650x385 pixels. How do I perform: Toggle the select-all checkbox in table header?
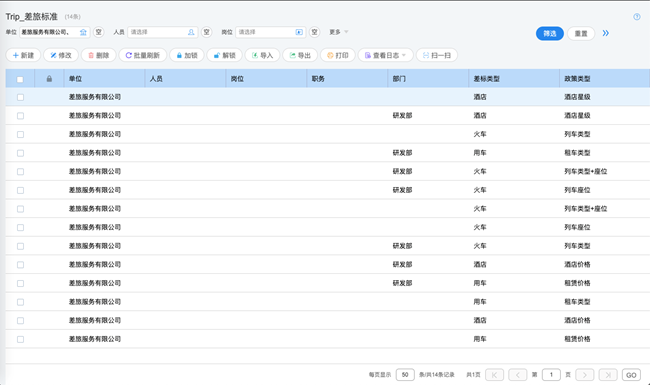[20, 79]
